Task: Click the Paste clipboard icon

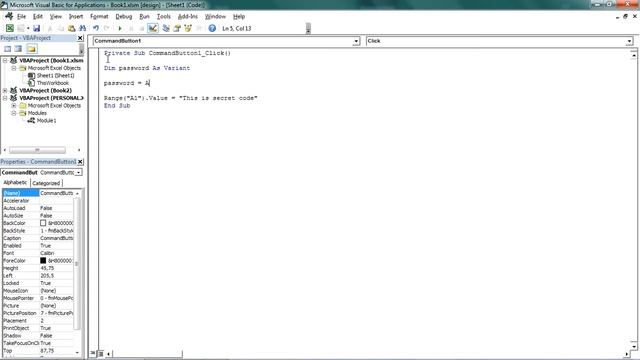Action: 71,28
